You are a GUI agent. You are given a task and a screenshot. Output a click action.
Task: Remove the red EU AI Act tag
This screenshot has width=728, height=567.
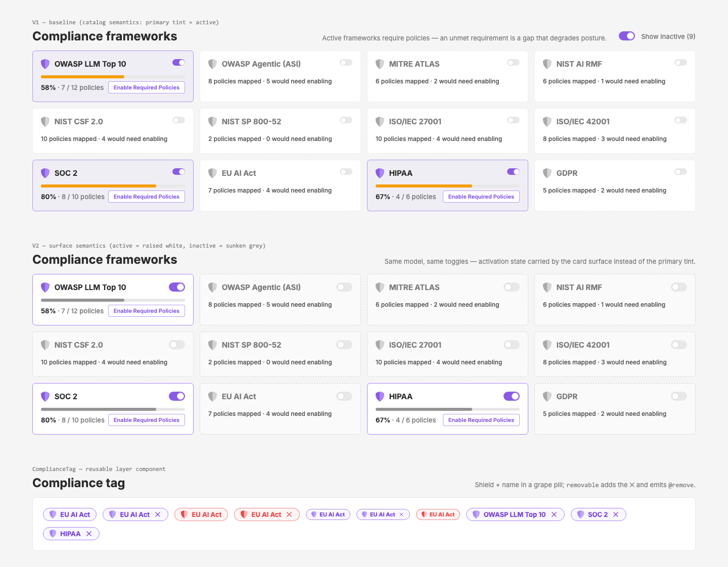tap(289, 514)
